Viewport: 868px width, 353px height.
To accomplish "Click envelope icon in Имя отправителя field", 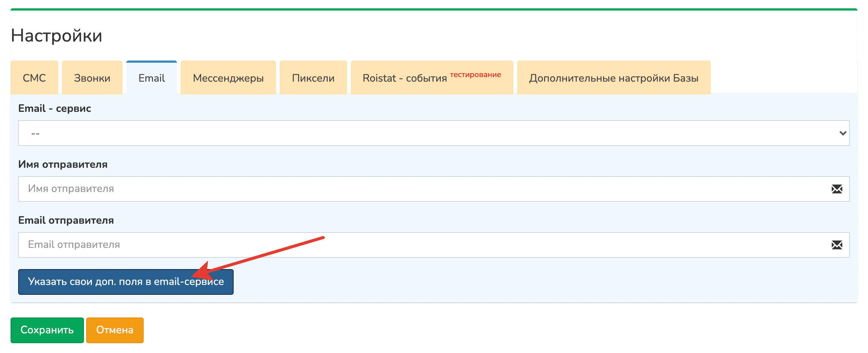I will point(837,189).
